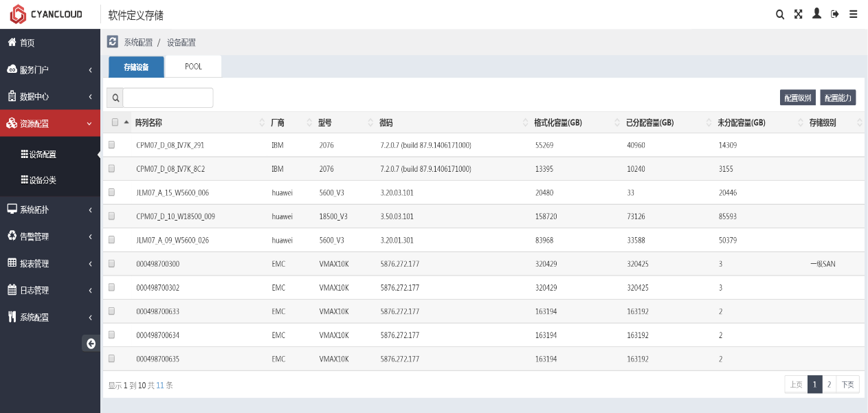Click the 配置能力 button
The width and height of the screenshot is (868, 413).
point(838,98)
